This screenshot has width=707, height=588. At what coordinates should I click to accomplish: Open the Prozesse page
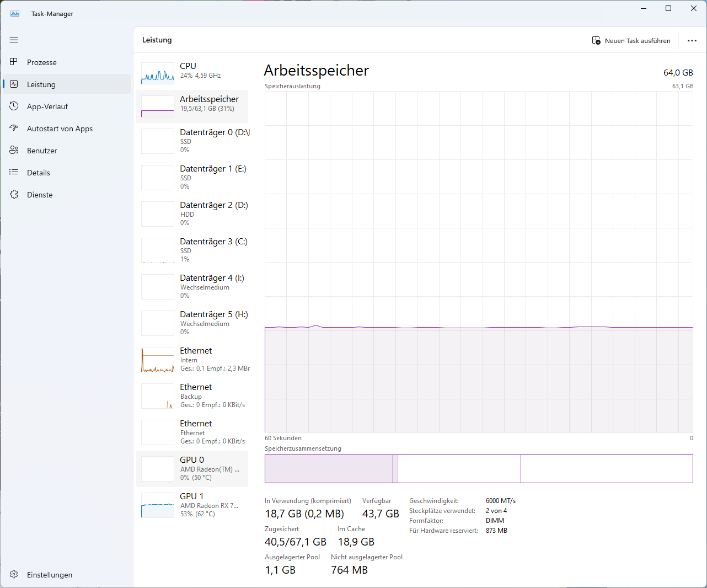(x=66, y=62)
